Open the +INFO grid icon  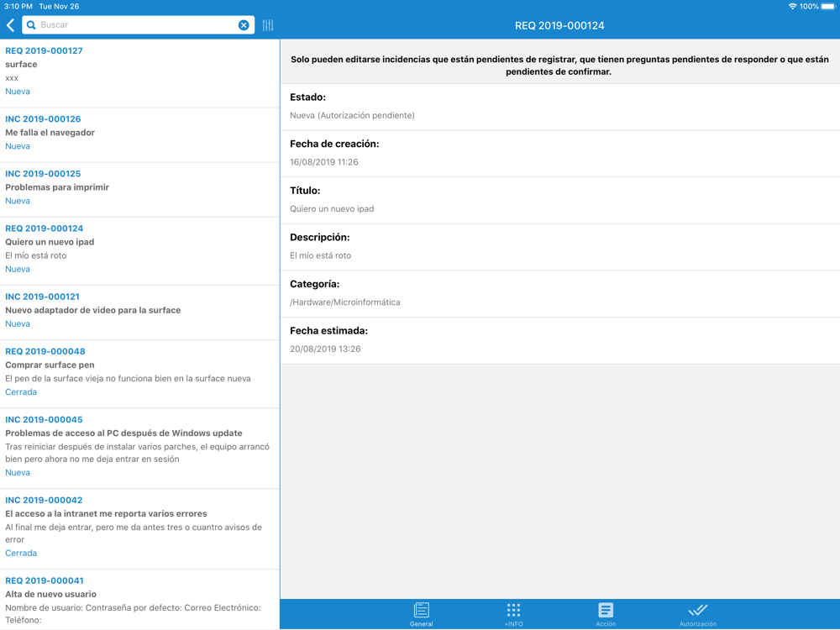pos(513,613)
